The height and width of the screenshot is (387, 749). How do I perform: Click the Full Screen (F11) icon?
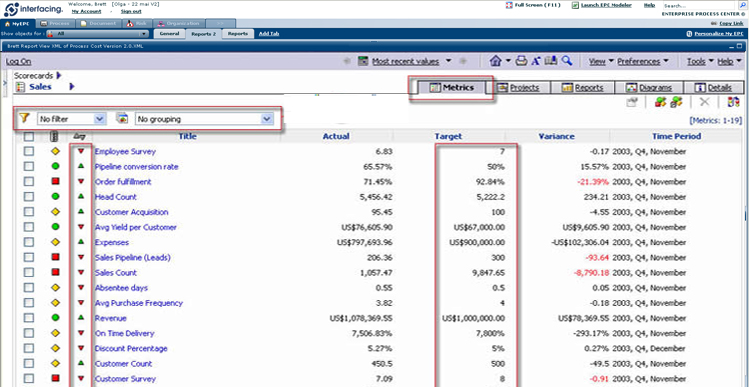coord(509,5)
